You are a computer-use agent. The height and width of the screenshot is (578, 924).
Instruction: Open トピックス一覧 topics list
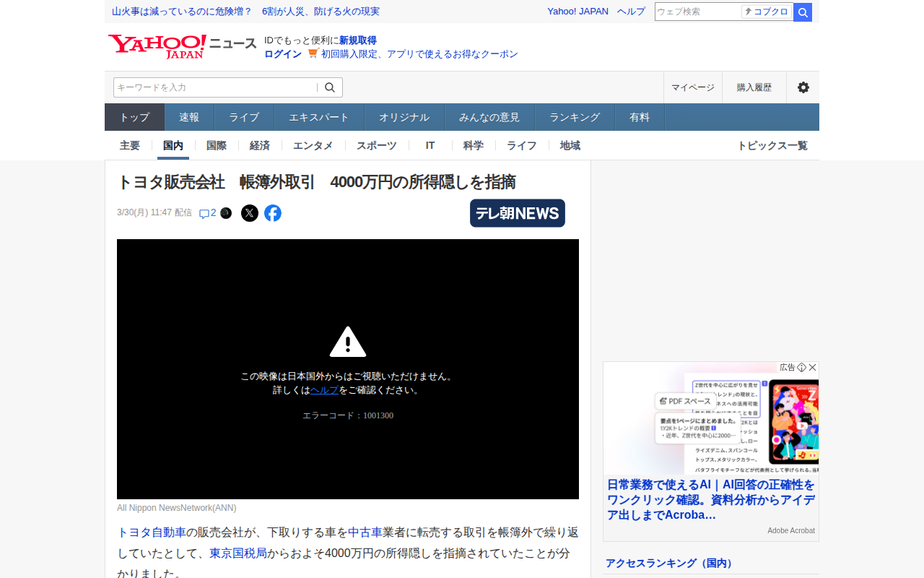coord(772,145)
